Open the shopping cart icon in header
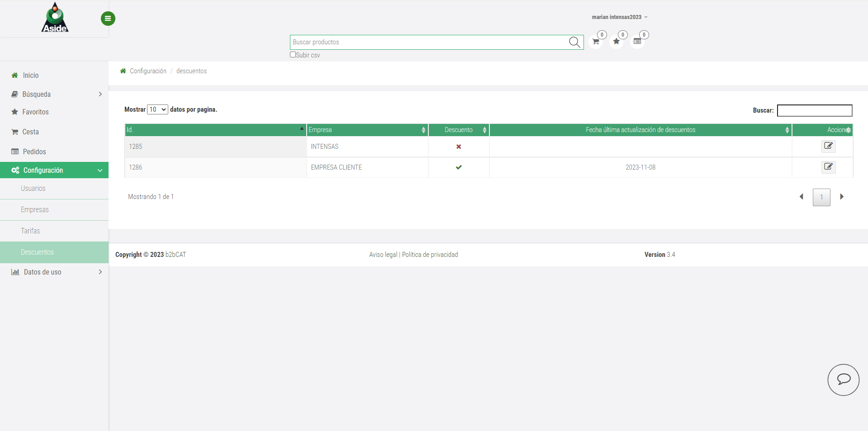 point(596,42)
